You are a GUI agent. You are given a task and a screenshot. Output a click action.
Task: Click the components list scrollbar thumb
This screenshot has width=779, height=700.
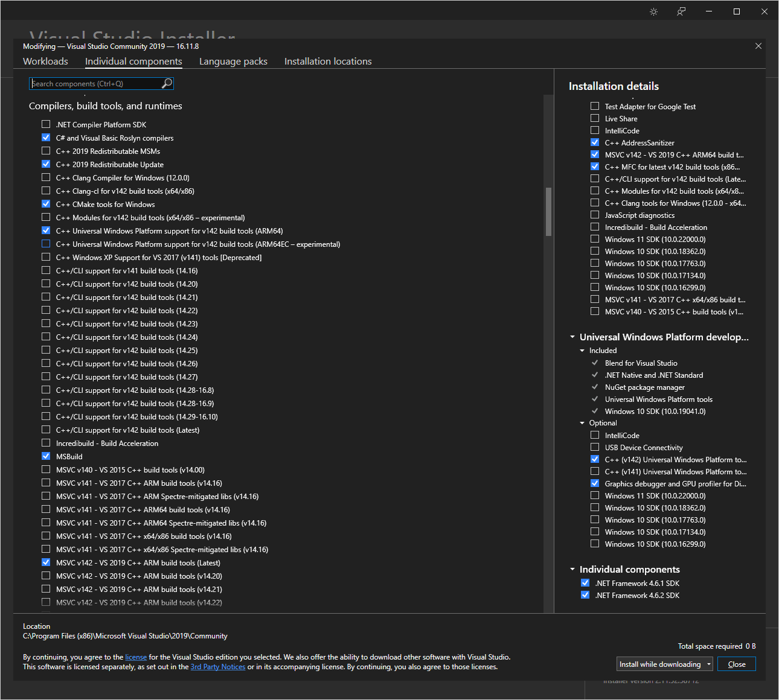[x=548, y=211]
